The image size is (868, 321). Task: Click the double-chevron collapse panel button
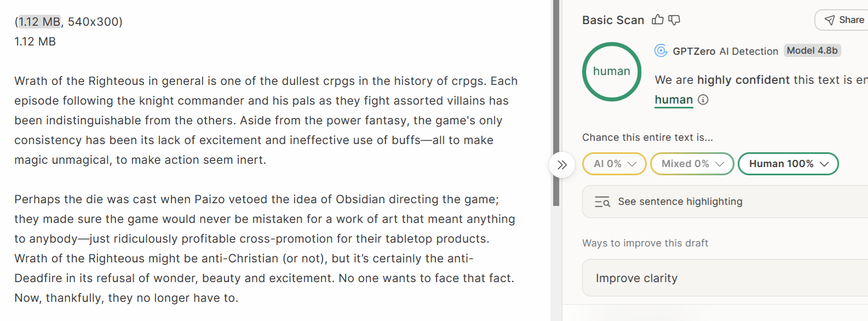[x=562, y=165]
